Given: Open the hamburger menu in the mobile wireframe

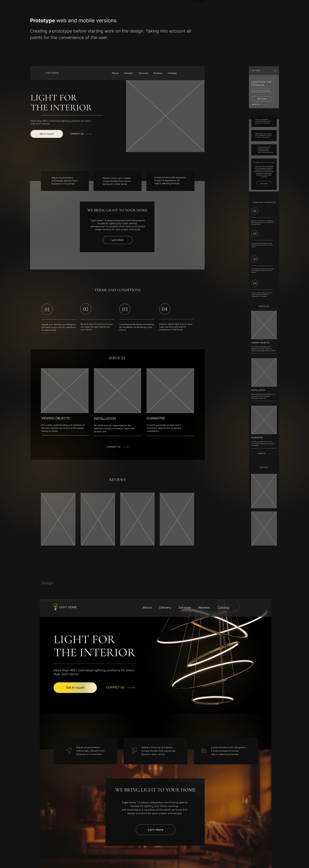Looking at the screenshot, I should (275, 71).
